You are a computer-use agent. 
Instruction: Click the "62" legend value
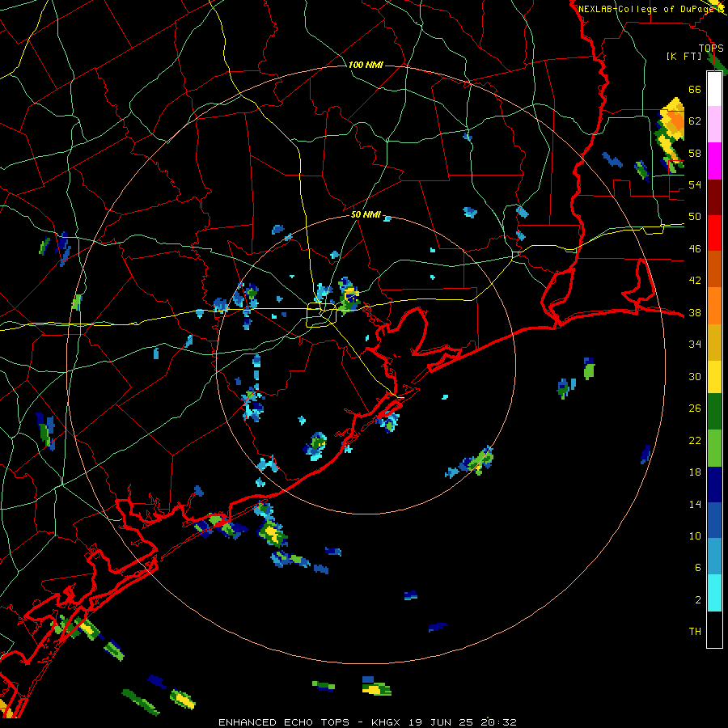point(695,121)
